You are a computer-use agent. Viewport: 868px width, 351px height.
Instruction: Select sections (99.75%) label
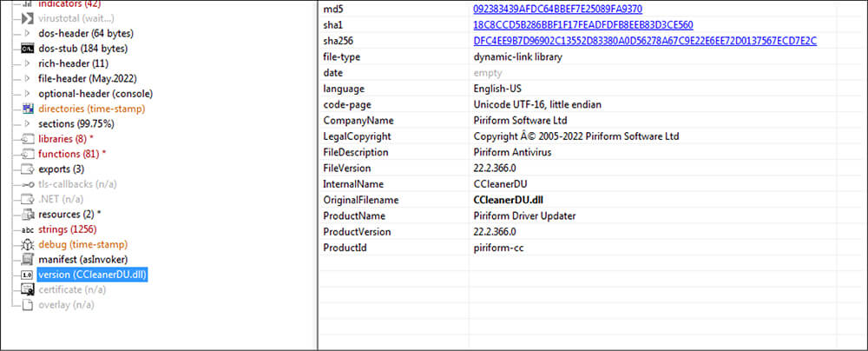click(x=76, y=123)
